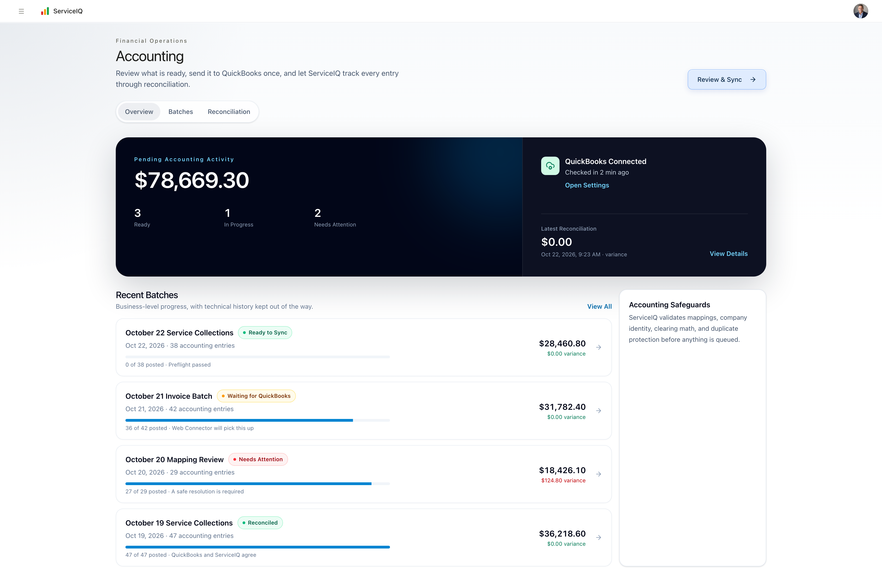Switch to the Batches tab
This screenshot has height=588, width=882.
point(181,112)
